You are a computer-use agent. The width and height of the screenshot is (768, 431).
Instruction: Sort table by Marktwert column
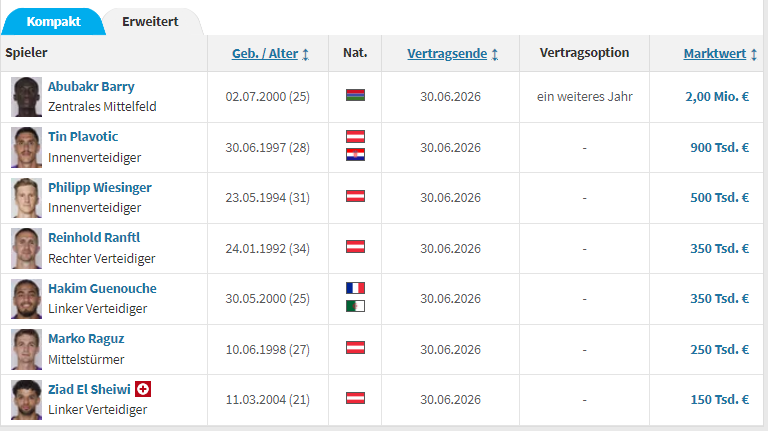coord(715,53)
